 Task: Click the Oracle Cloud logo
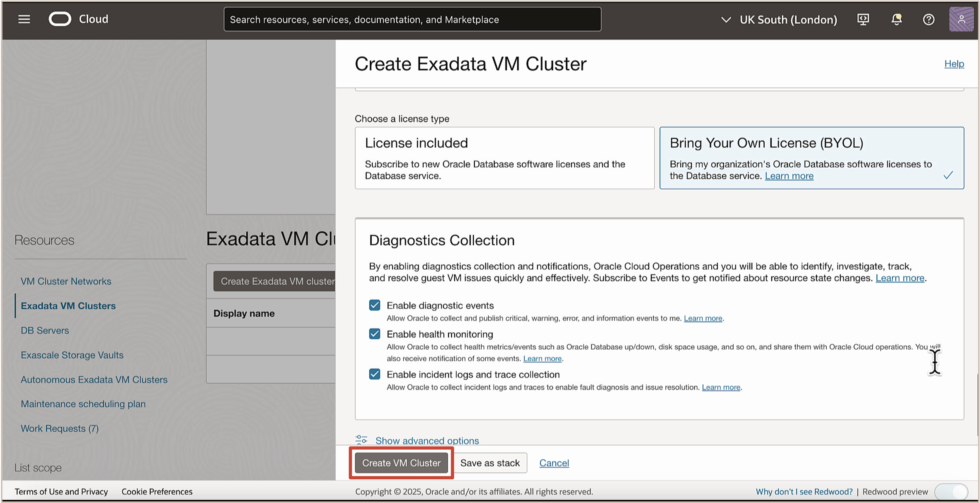point(60,19)
